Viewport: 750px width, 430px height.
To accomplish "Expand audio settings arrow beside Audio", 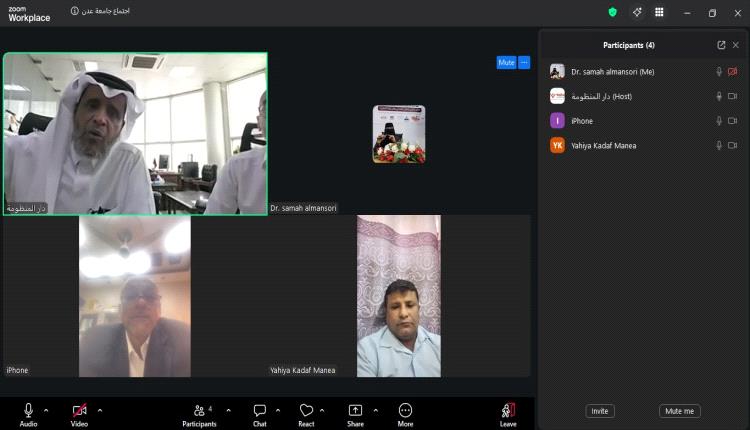I will [x=46, y=410].
